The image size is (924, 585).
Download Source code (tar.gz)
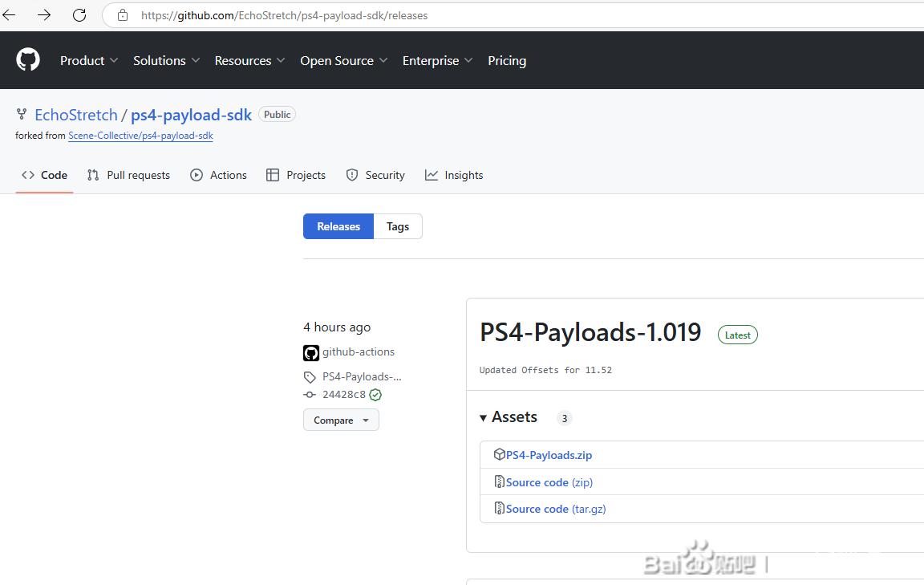pos(556,509)
